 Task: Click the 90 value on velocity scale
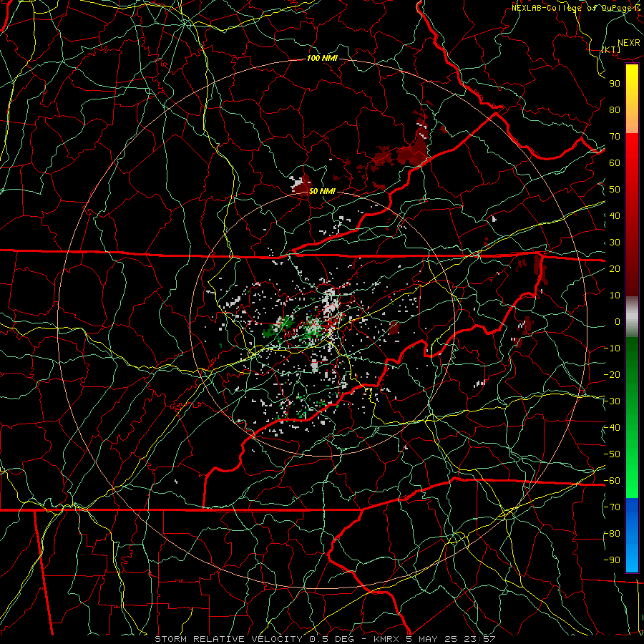[615, 84]
